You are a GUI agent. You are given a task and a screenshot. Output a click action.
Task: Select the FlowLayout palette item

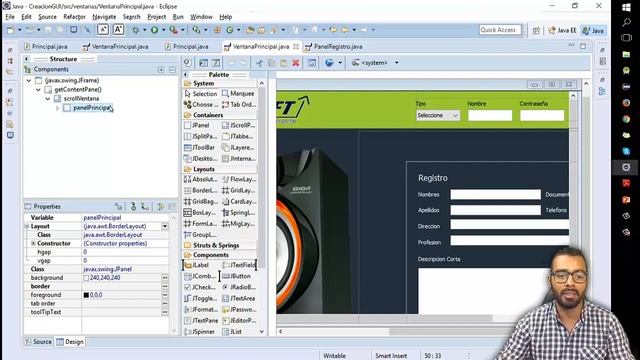(x=239, y=179)
